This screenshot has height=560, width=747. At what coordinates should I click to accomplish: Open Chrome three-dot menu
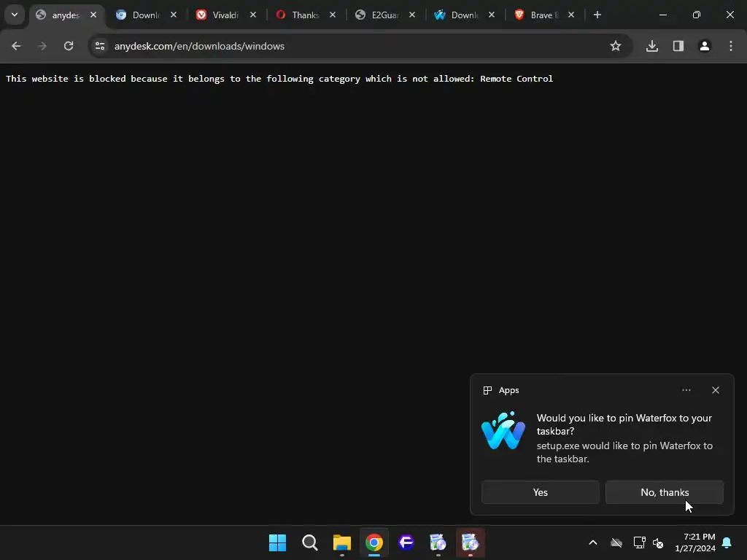731,46
